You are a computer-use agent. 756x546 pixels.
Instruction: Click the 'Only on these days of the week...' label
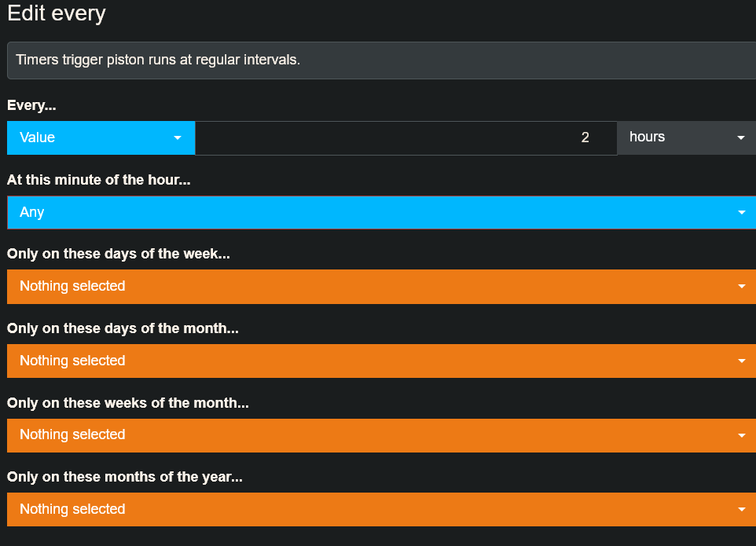pos(119,254)
